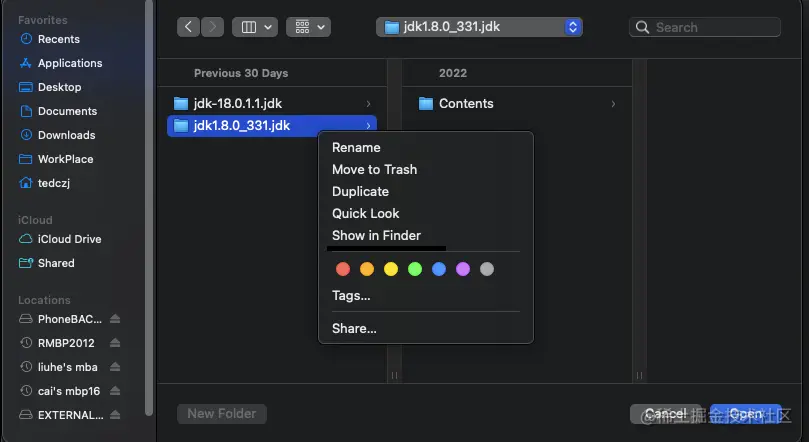Expand jdk1.8.0_331.jdk with its chevron
The width and height of the screenshot is (809, 442).
tap(368, 126)
